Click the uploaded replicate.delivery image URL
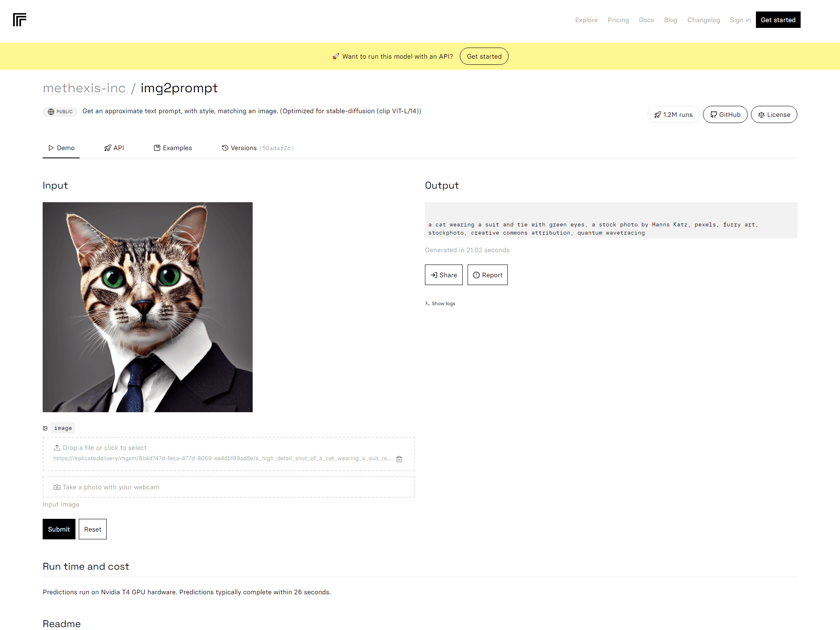Screen dimensions: 840x630 [222, 459]
